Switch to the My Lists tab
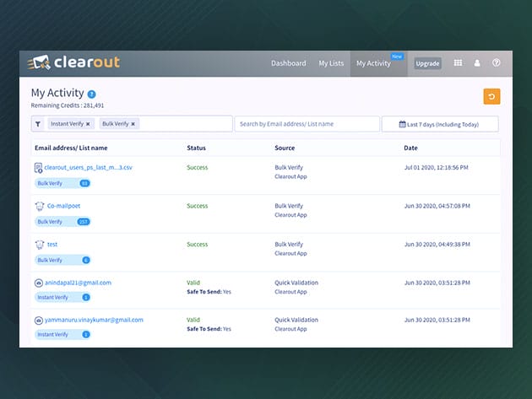Viewport: 532px width, 399px height. [x=332, y=63]
